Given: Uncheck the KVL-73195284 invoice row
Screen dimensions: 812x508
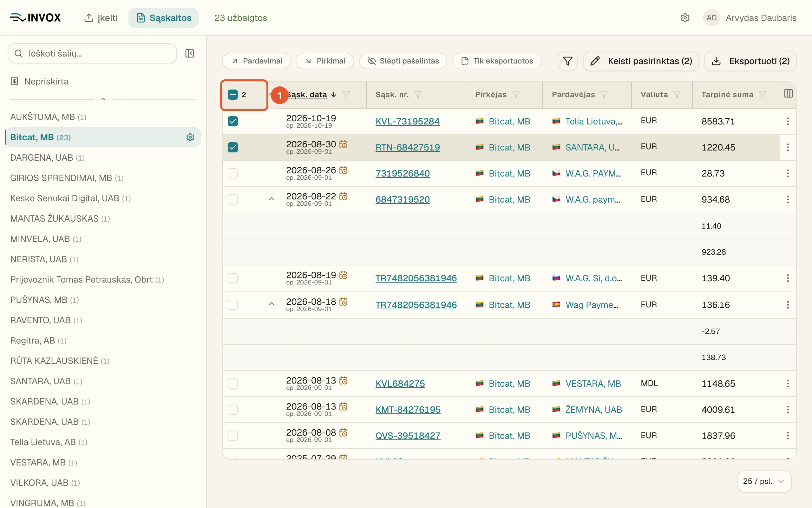Looking at the screenshot, I should click(232, 121).
